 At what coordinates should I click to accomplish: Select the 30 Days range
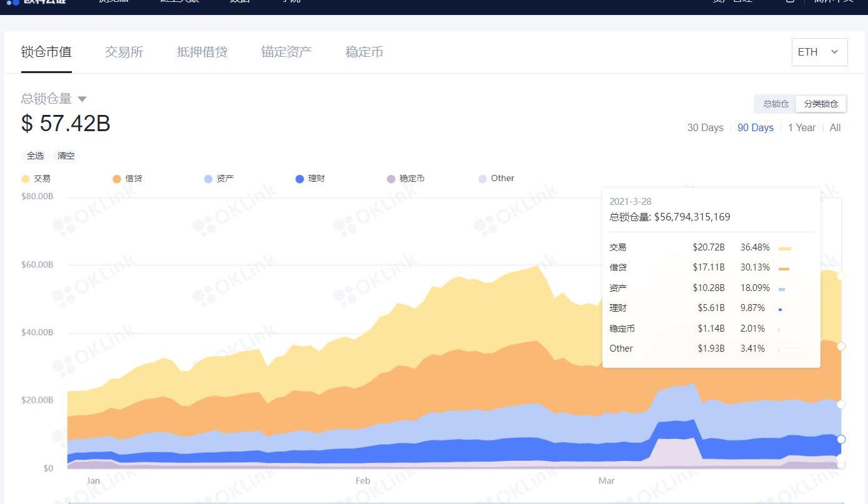(706, 127)
